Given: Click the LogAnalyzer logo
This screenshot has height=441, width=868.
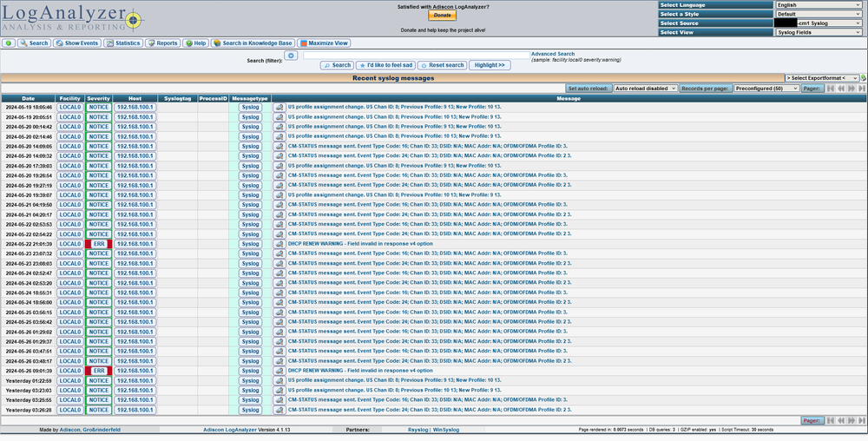Looking at the screenshot, I should tap(72, 18).
